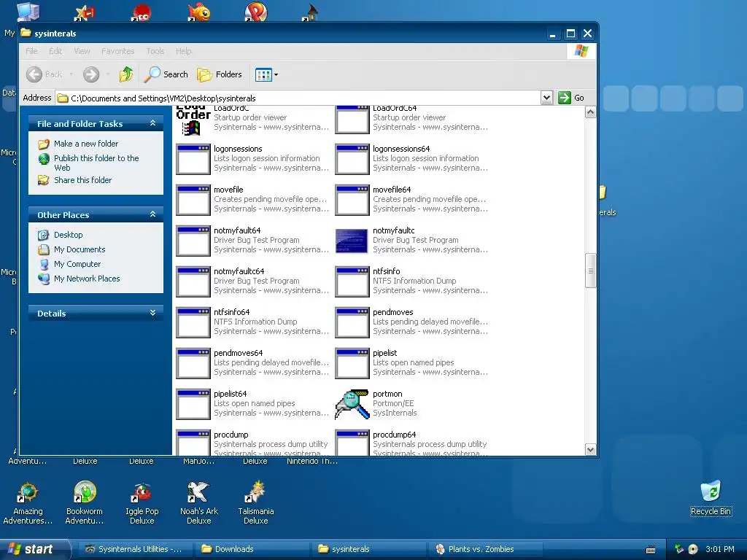Click the Go button beside address bar
The height and width of the screenshot is (560, 747).
click(x=571, y=98)
